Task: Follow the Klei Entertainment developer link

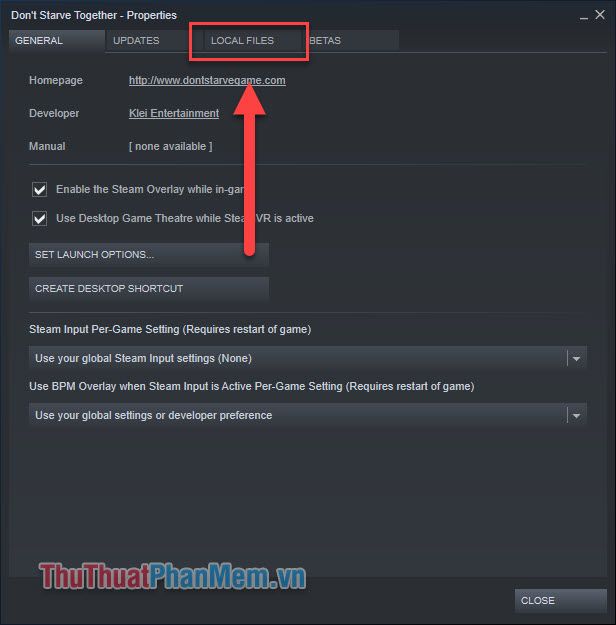Action: tap(174, 113)
